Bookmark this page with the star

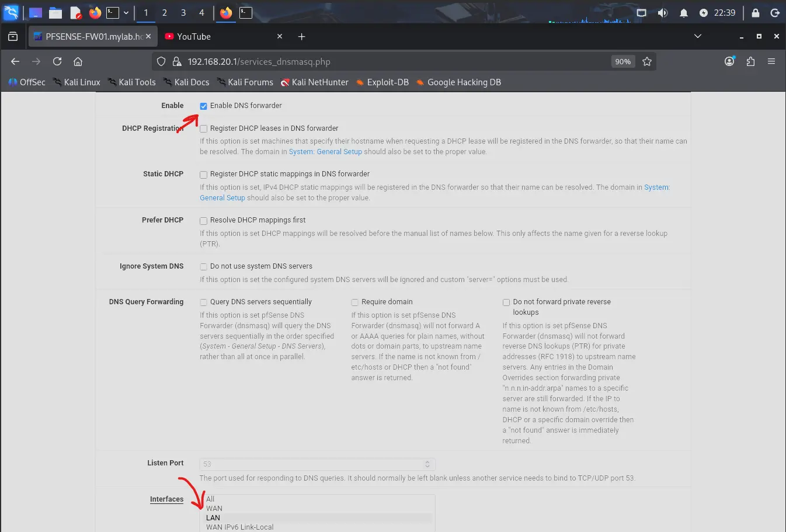tap(647, 61)
